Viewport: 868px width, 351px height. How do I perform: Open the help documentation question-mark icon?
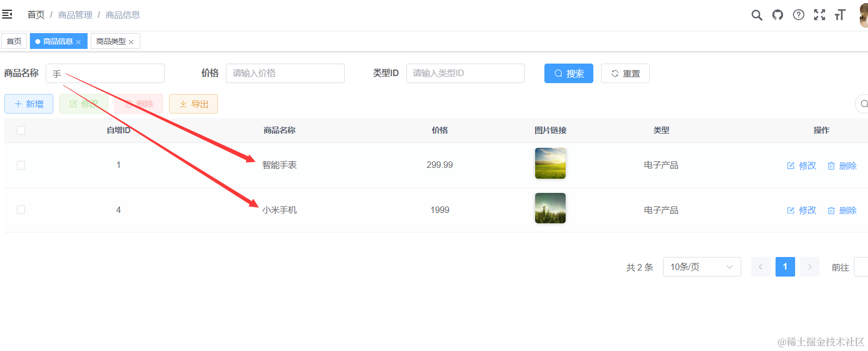coord(798,15)
